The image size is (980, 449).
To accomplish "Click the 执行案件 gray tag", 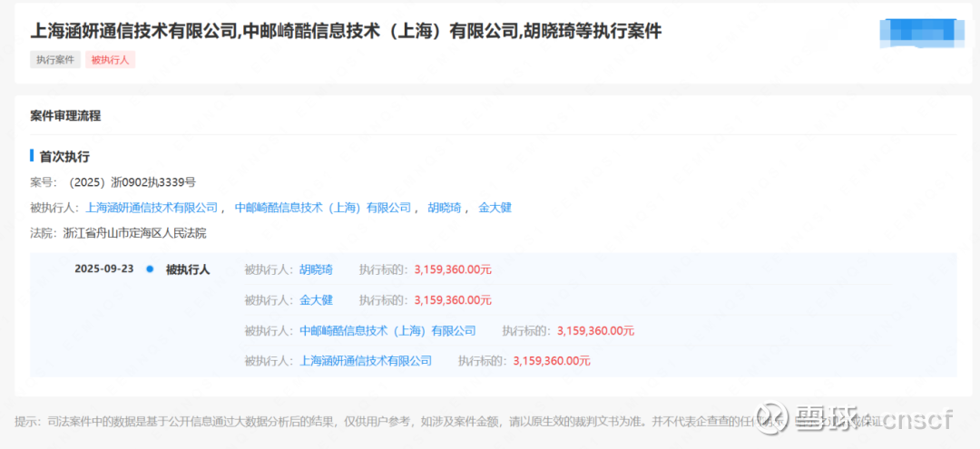I will tap(55, 60).
